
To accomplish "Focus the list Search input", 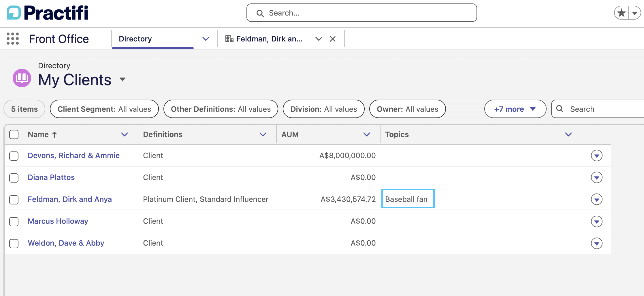I will tap(598, 109).
